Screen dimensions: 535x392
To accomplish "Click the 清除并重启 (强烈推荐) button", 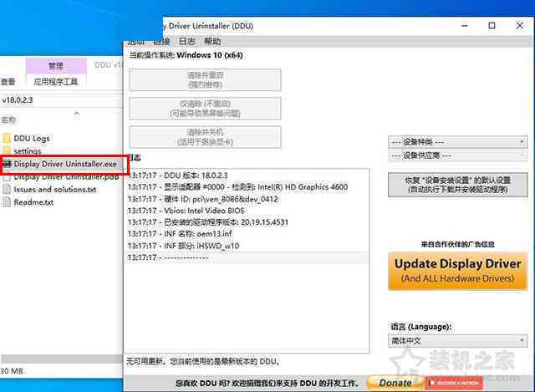I will 205,80.
